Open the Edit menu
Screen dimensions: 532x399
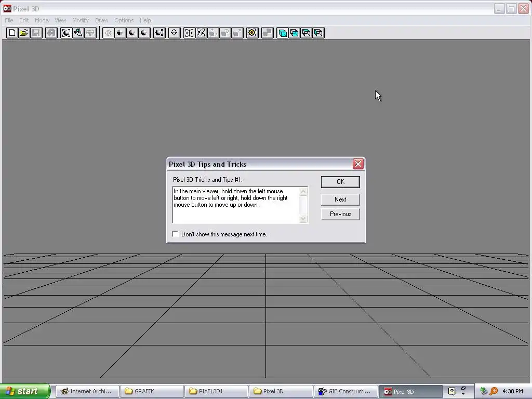click(24, 20)
